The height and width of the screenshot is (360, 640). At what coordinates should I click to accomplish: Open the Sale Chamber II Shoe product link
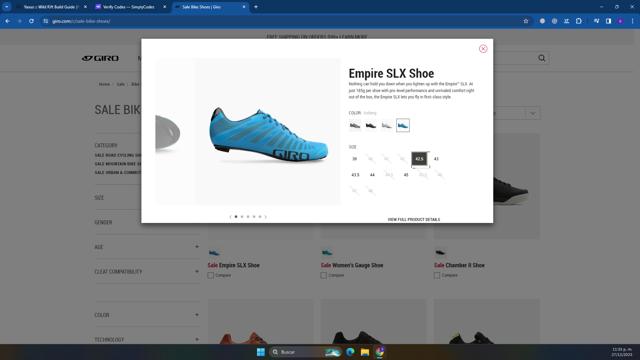click(459, 265)
